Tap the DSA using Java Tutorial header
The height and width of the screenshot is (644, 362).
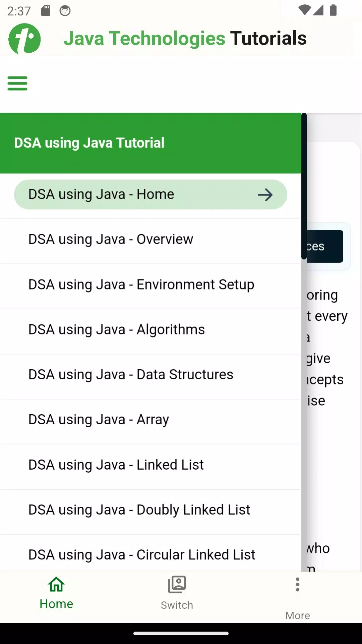coord(150,143)
